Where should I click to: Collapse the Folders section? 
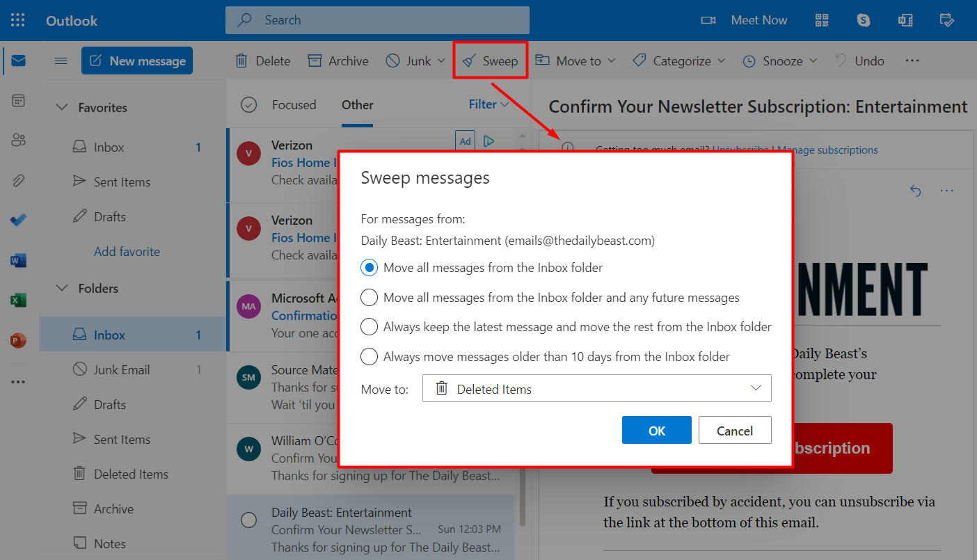click(x=62, y=289)
